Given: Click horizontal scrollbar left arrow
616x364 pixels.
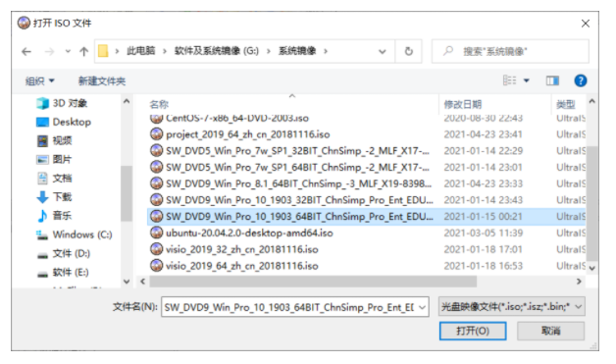Looking at the screenshot, I should [142, 282].
